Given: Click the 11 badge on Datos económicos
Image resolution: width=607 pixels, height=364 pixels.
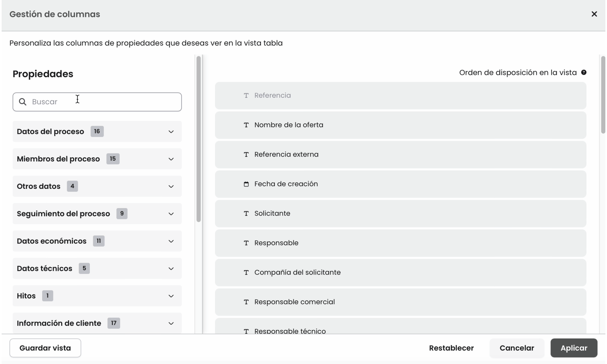Looking at the screenshot, I should (99, 241).
